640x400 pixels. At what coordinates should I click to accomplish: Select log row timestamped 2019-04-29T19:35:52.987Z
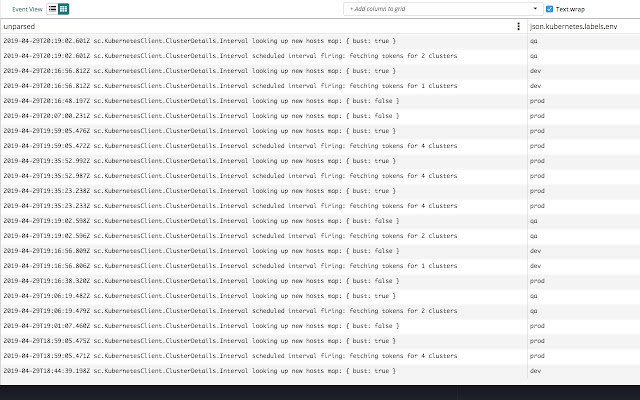320,176
